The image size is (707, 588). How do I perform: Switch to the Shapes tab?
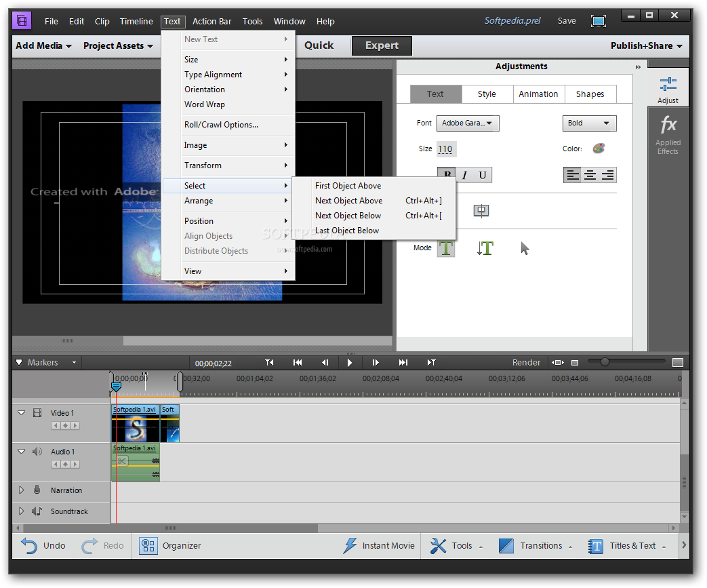590,94
